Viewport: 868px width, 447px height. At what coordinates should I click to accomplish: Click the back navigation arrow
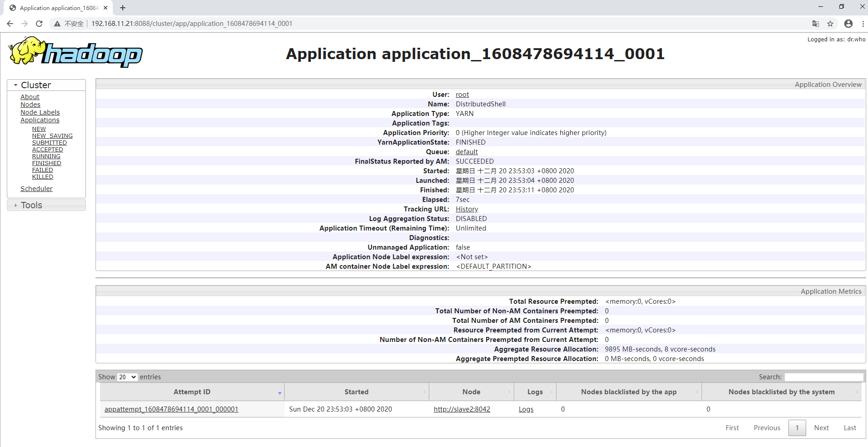pyautogui.click(x=10, y=23)
